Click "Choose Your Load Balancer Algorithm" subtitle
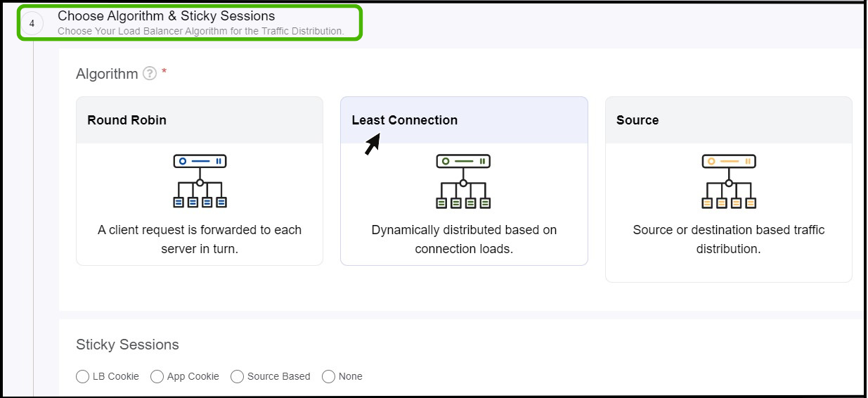868x398 pixels. pos(200,31)
